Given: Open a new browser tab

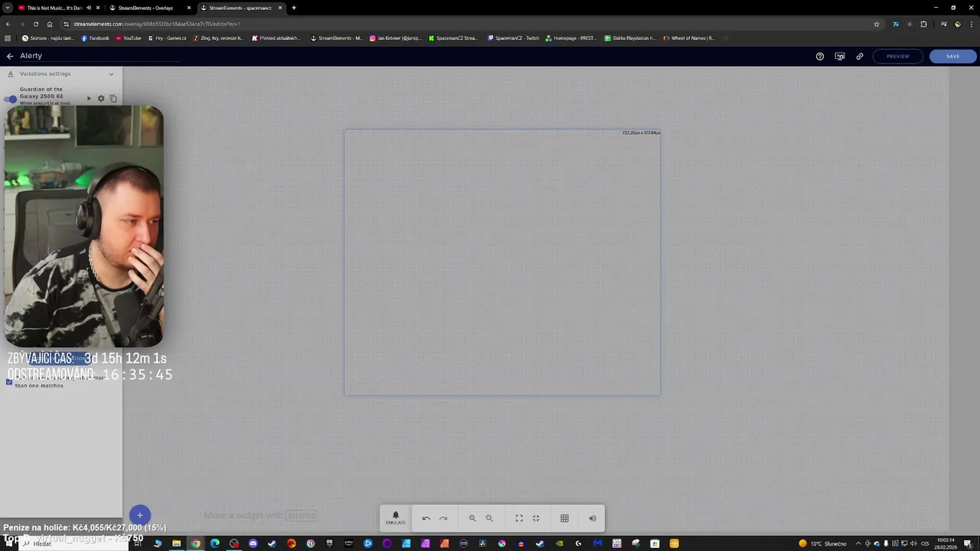Looking at the screenshot, I should pos(294,8).
